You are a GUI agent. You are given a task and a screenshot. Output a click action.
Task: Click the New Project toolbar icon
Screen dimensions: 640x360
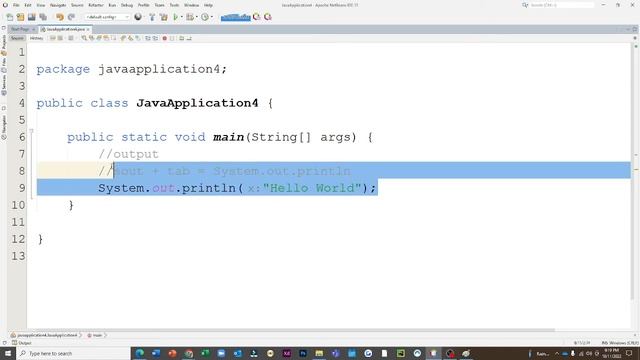click(x=20, y=17)
